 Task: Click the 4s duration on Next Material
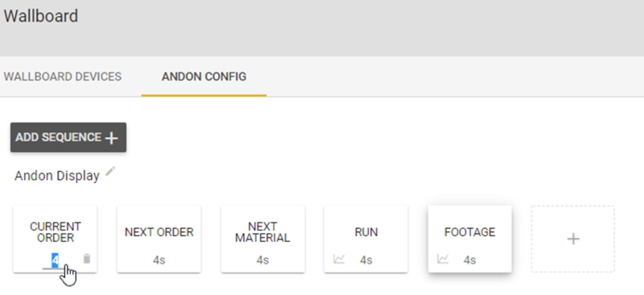263,260
